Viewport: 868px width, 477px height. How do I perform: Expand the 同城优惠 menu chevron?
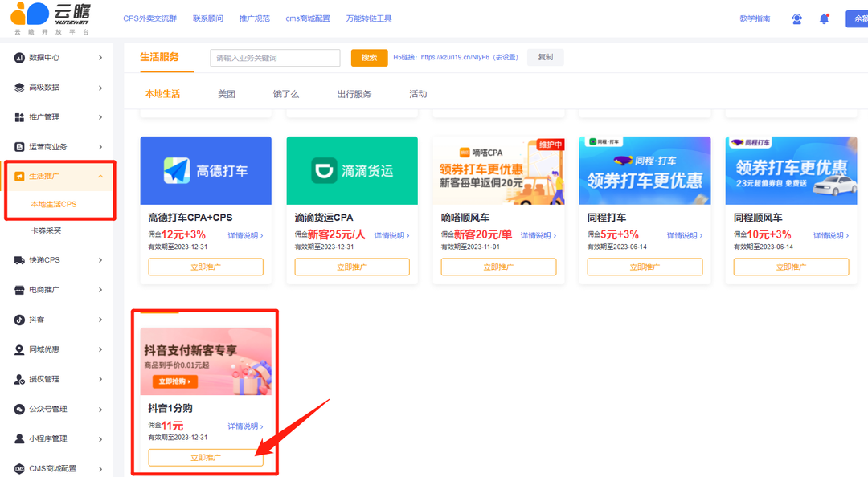(x=100, y=350)
